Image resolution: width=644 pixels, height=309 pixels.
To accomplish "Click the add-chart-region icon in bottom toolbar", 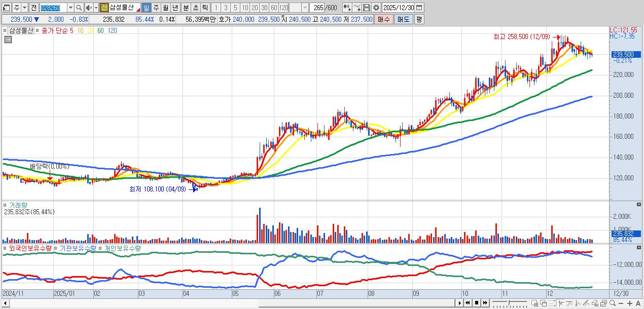I will point(534,303).
